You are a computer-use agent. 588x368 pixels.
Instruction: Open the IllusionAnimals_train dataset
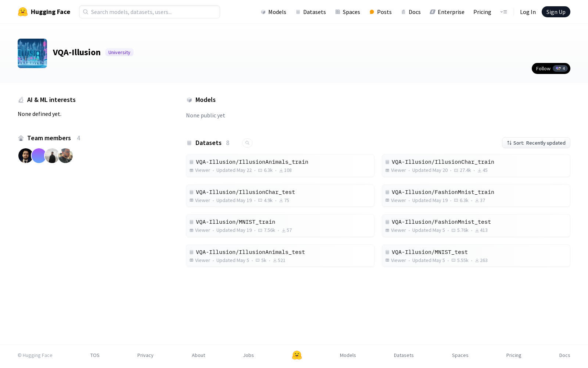(280, 166)
